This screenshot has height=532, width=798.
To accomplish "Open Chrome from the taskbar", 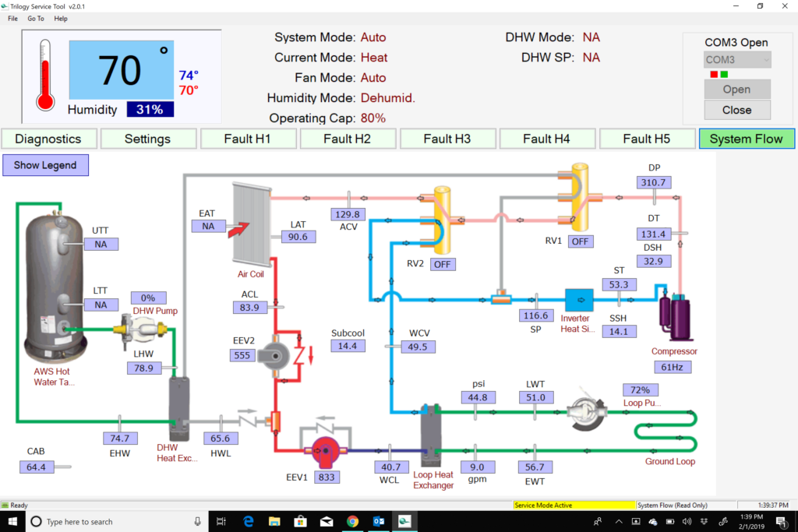I will pyautogui.click(x=353, y=522).
